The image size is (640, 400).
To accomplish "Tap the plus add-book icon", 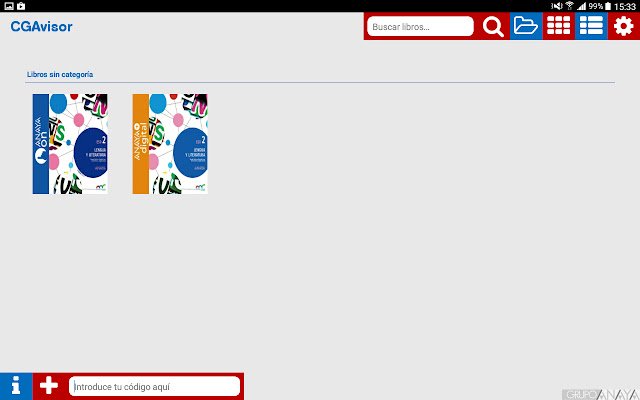I will pyautogui.click(x=49, y=386).
